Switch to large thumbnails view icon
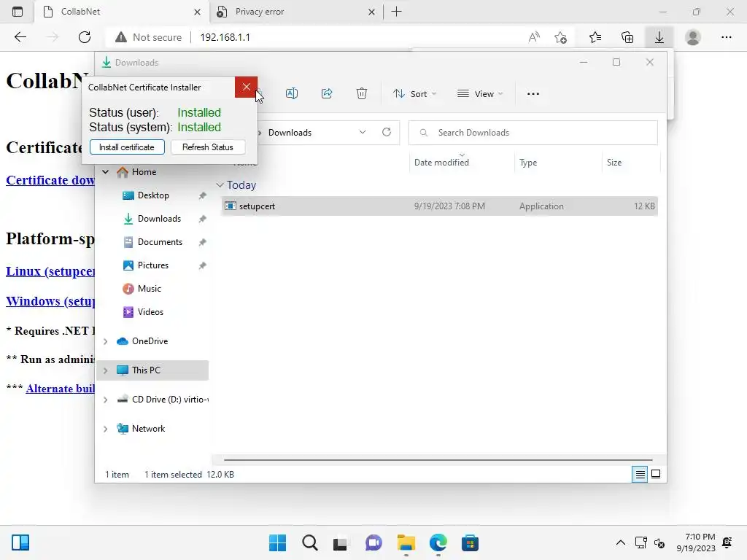 pos(656,474)
